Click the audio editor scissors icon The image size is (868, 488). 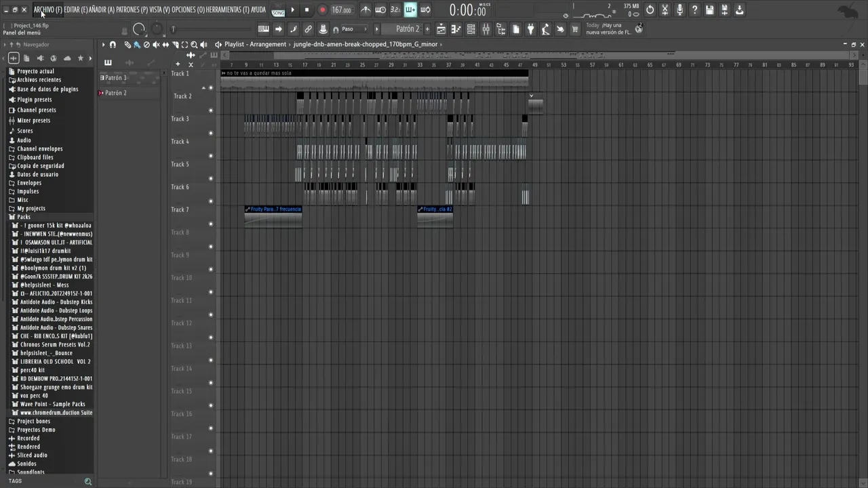point(665,10)
